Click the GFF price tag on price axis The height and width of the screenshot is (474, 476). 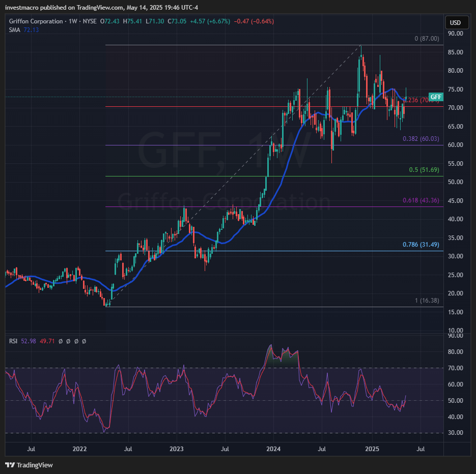[435, 97]
